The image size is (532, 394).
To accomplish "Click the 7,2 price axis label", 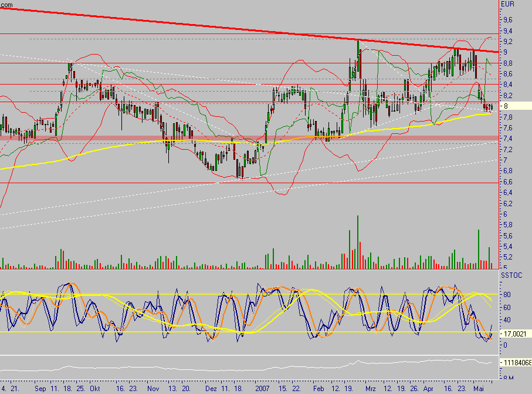I will 508,150.
